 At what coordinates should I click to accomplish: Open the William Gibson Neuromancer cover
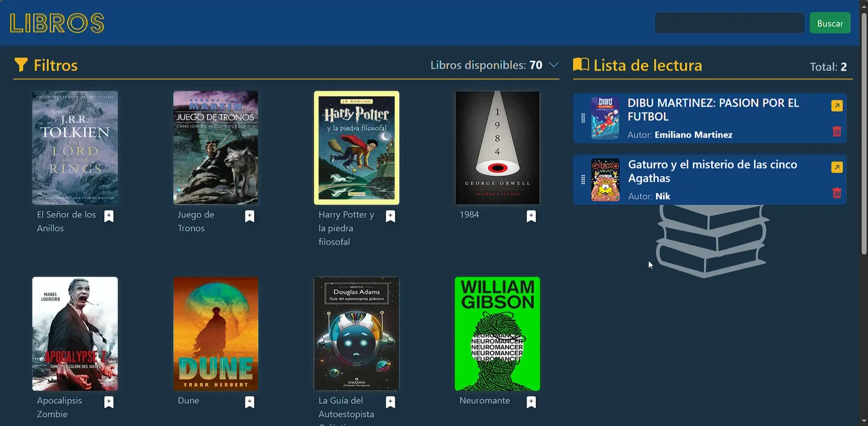point(497,334)
